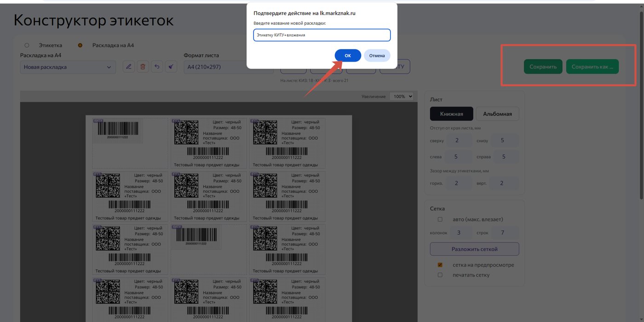Click the new layout name text field
The height and width of the screenshot is (322, 644).
pos(322,35)
